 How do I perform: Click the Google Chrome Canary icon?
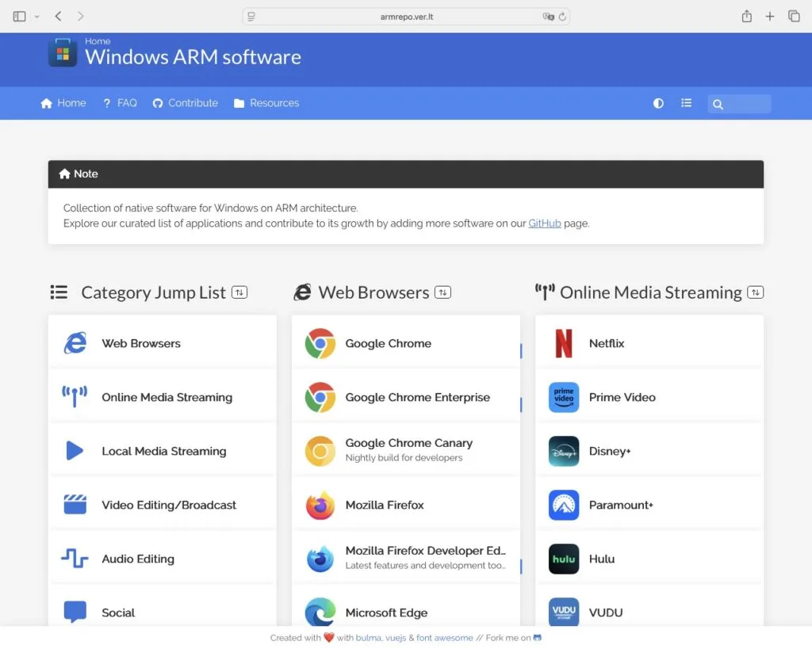click(320, 451)
